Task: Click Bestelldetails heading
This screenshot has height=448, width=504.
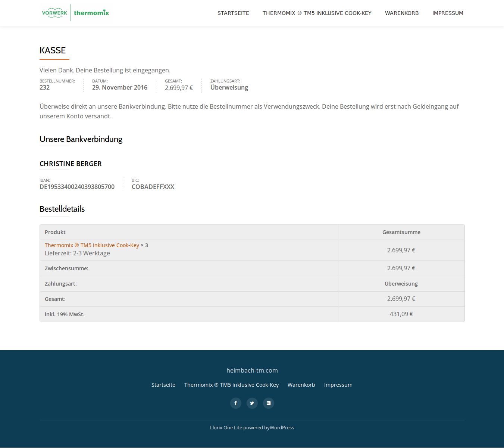Action: point(62,209)
